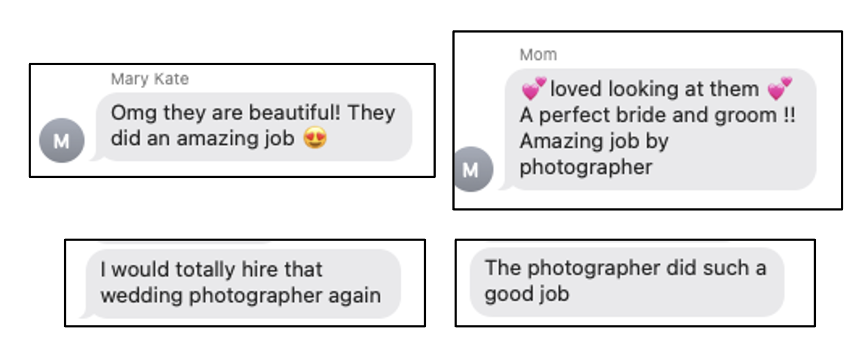
Task: Click the text "did an amazing job"
Action: pos(202,138)
